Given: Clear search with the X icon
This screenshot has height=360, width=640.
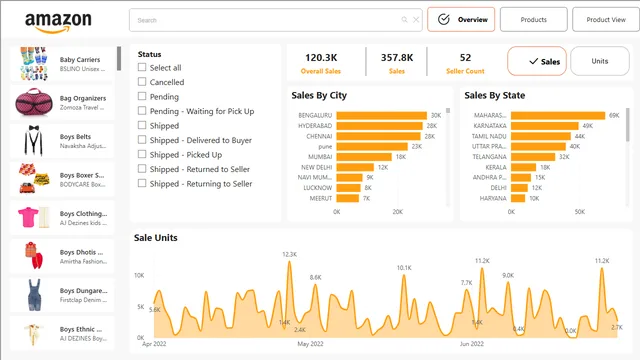Looking at the screenshot, I should 416,20.
